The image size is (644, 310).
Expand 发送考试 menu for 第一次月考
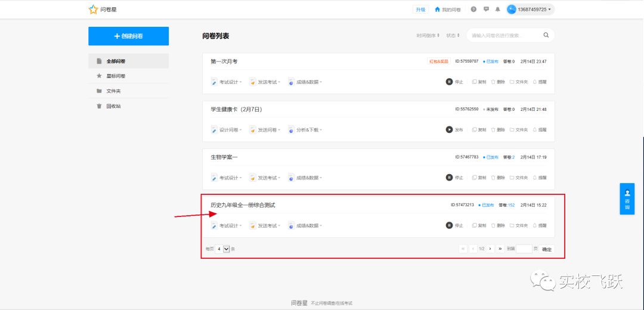265,82
